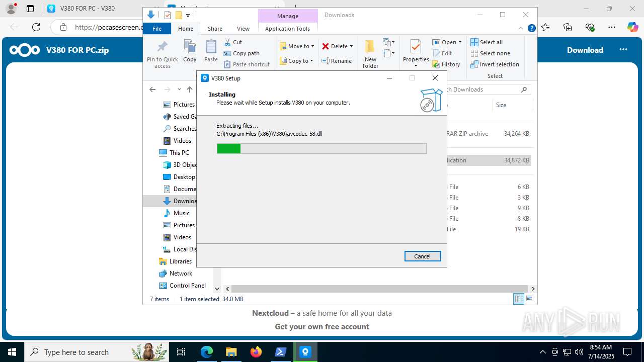Screen dimensions: 644x362
Task: Click the Nextcloud logo
Action: tap(25, 50)
